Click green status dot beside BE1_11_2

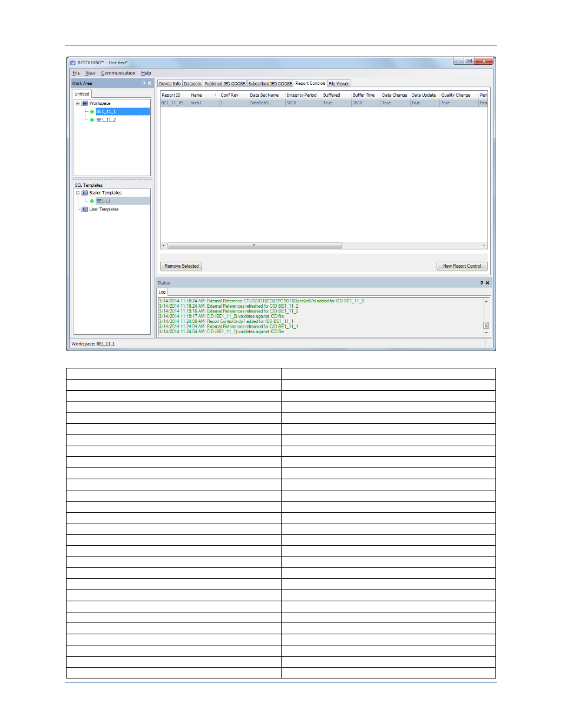coord(92,120)
